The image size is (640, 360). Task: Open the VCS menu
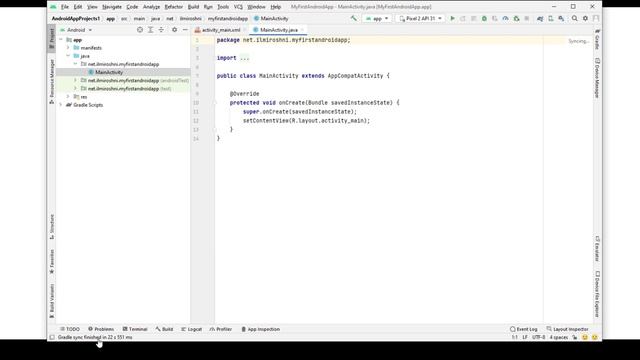238,7
